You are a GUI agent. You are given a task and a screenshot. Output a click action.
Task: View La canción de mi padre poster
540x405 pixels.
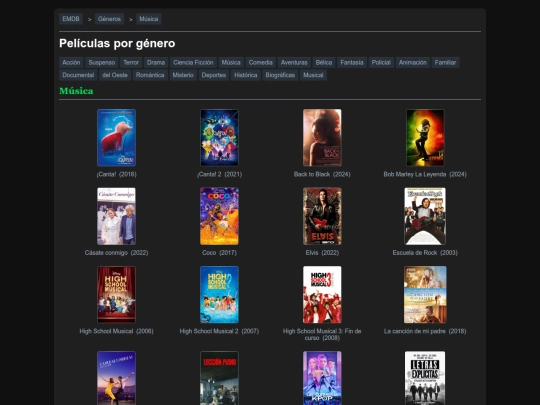[425, 294]
